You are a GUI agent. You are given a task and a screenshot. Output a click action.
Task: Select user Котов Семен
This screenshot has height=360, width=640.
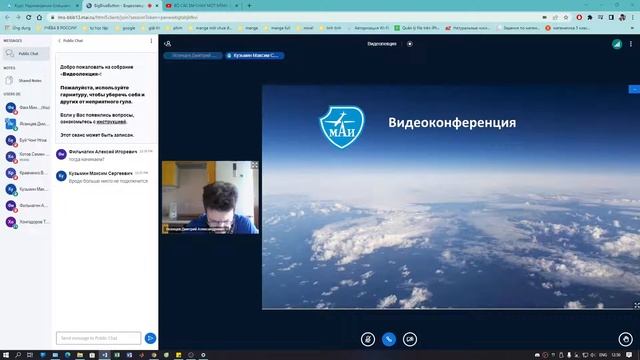(27, 156)
